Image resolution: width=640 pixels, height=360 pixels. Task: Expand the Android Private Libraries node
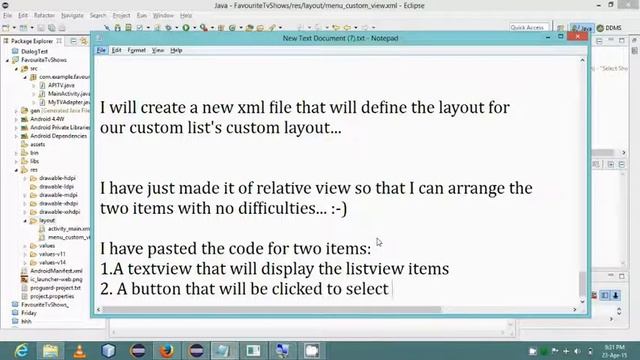[x=16, y=127]
